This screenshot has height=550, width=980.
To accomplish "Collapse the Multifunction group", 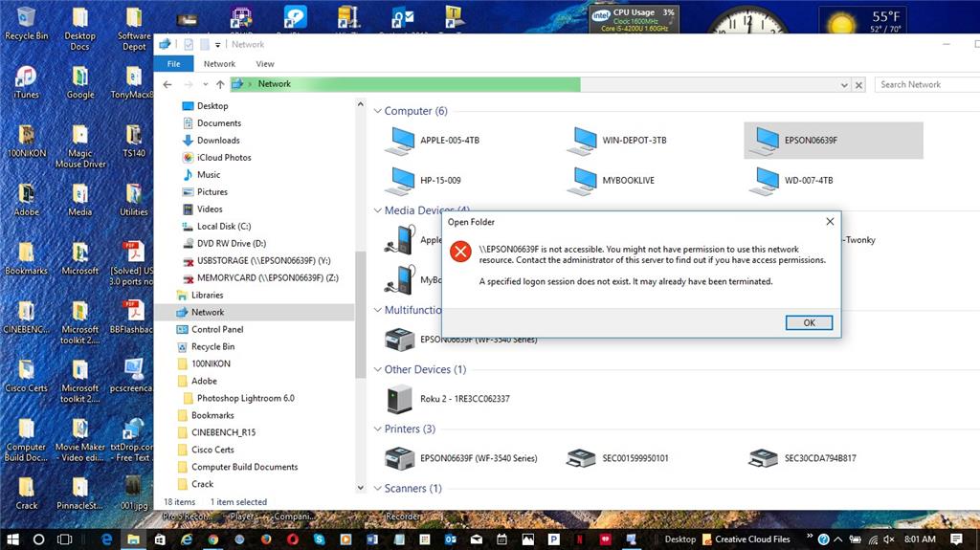I will [x=377, y=310].
